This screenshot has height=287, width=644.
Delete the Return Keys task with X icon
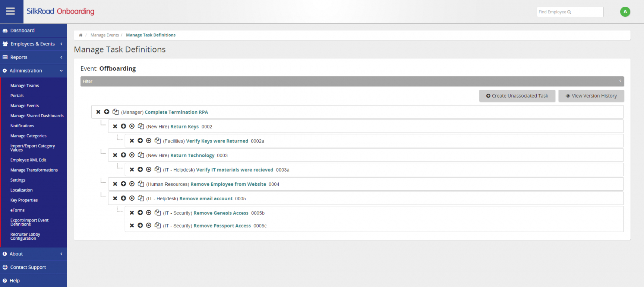[115, 127]
